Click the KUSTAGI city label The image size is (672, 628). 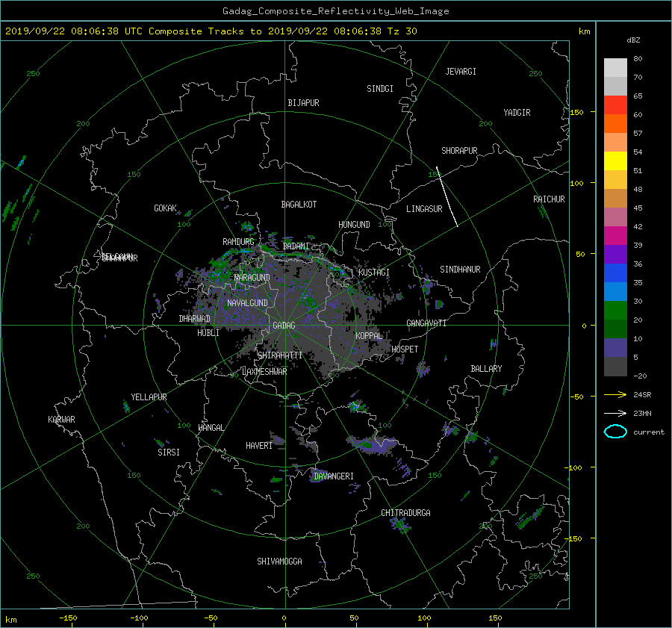tap(374, 273)
